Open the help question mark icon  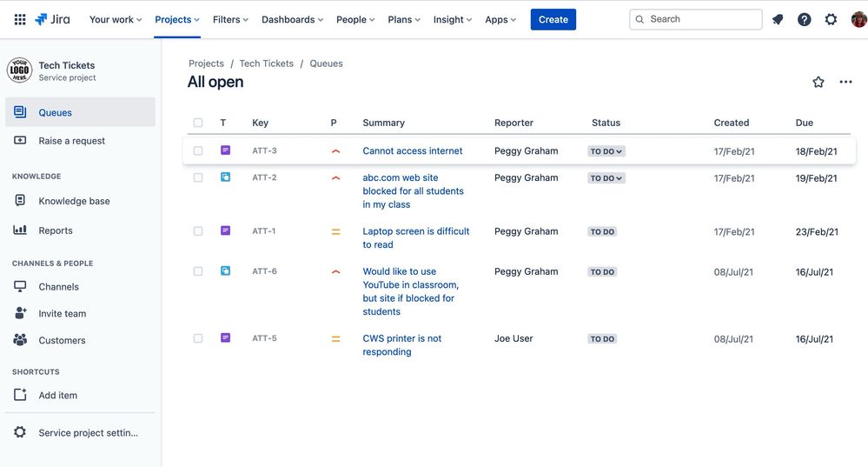pos(805,19)
